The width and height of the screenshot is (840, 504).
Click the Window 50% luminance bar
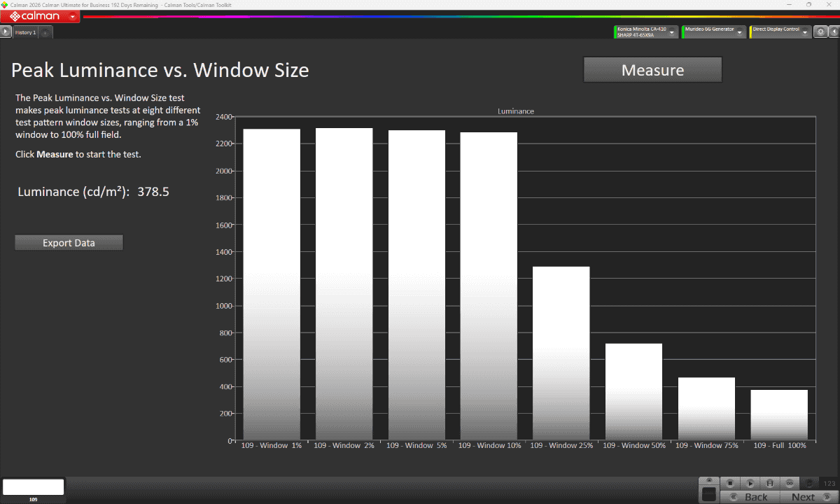[633, 392]
